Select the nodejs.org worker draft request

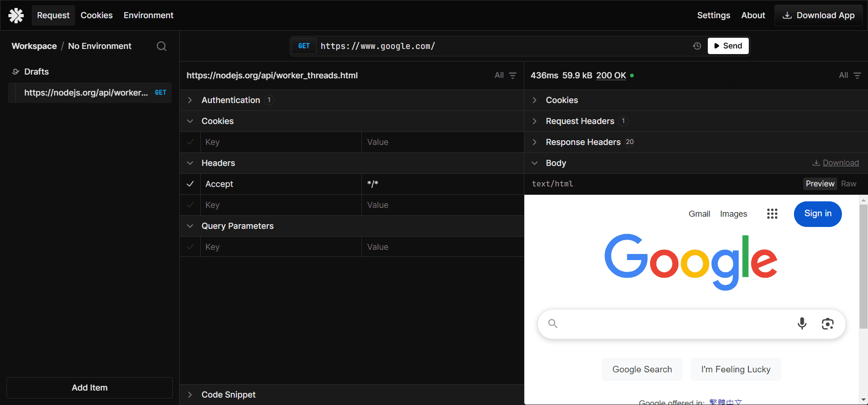90,93
